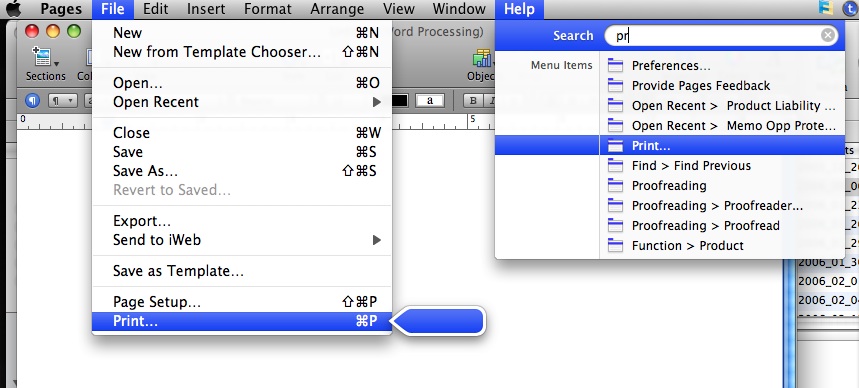The width and height of the screenshot is (859, 388).
Task: Clear the Help search field text
Action: point(828,36)
